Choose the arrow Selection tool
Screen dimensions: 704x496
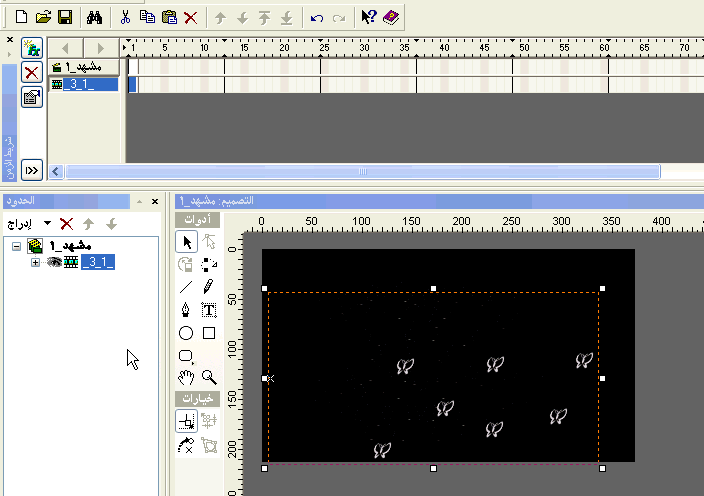pos(186,241)
